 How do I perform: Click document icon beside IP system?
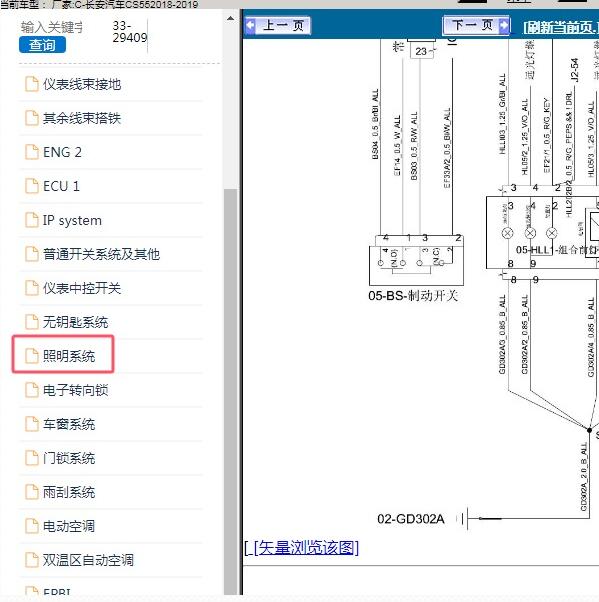32,220
